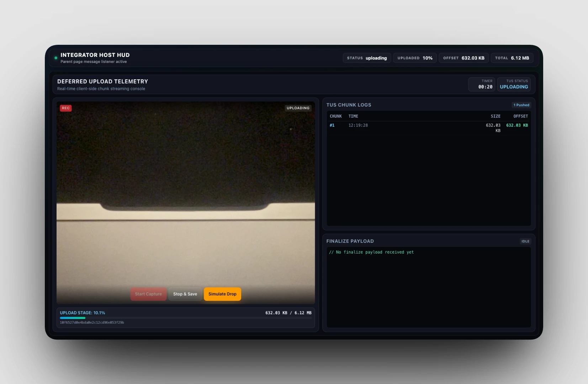Click the UPLOADING badge on video preview
588x384 pixels.
tap(298, 108)
